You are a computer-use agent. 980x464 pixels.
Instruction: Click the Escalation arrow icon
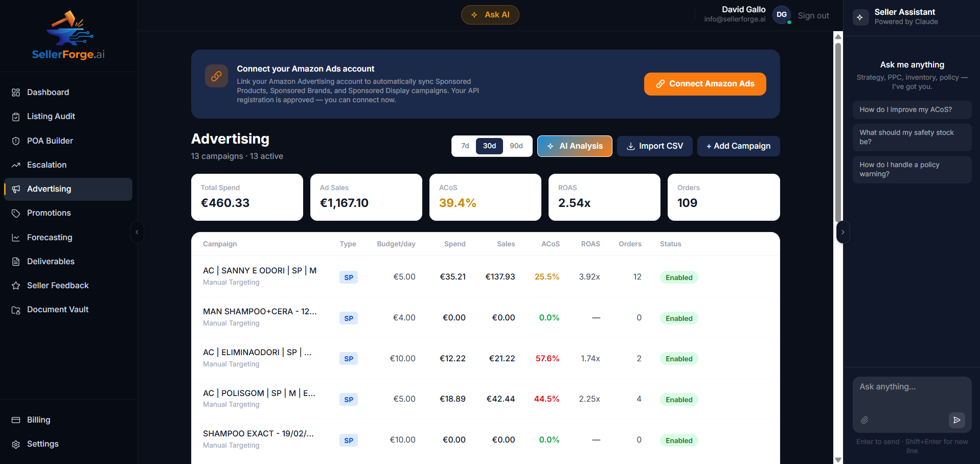pos(16,165)
